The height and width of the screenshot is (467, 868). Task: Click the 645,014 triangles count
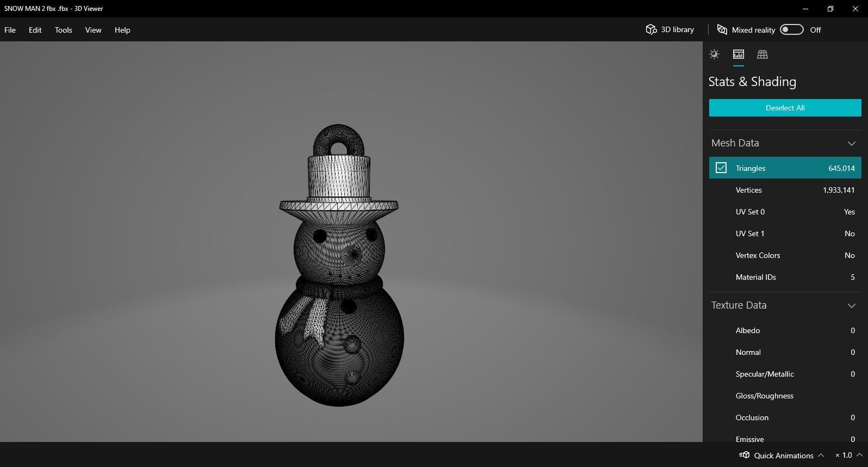tap(841, 168)
